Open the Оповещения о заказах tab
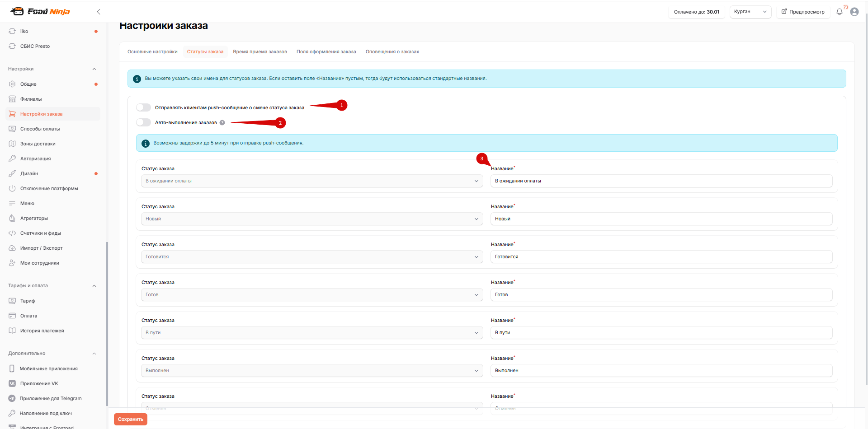The height and width of the screenshot is (429, 868). [x=392, y=51]
